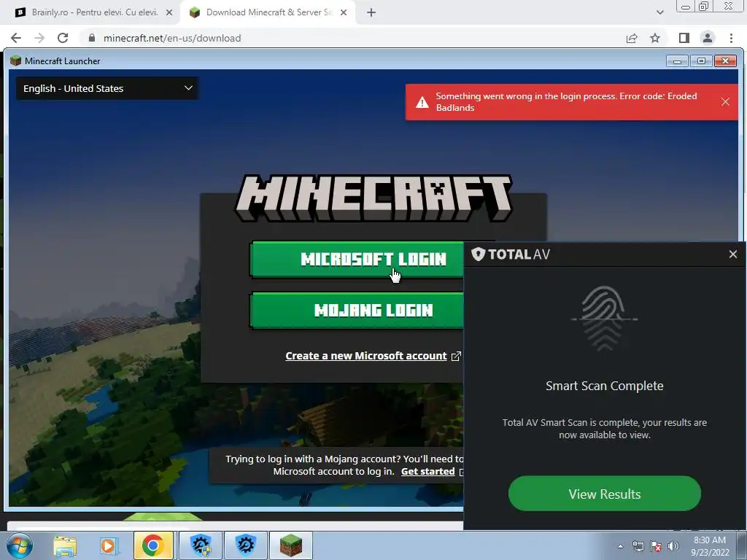Go forward in Chrome
747x560 pixels.
[39, 38]
